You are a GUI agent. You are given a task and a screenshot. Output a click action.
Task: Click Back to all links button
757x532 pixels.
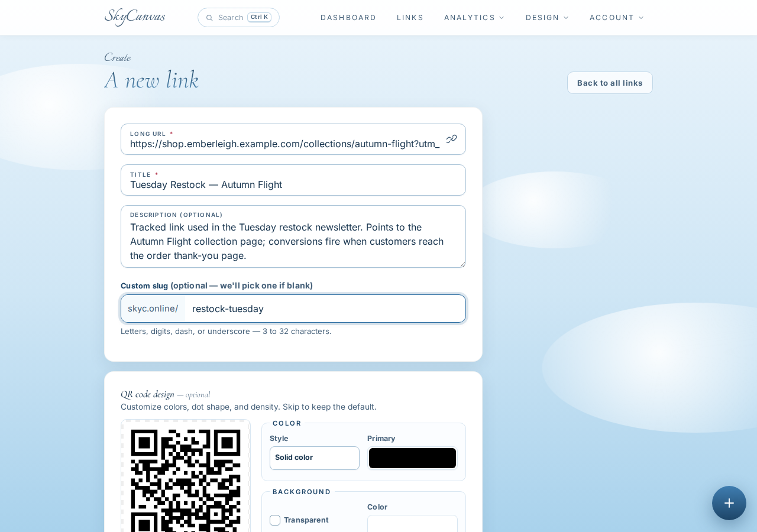pos(610,83)
